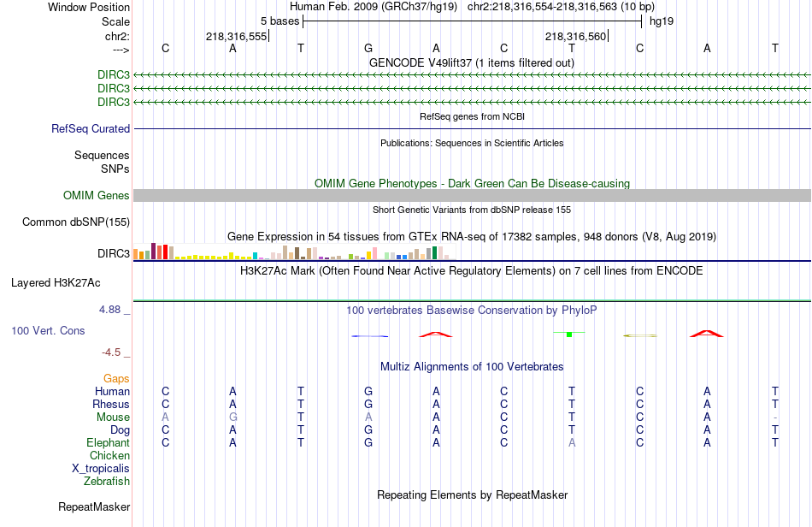Select the red PhyloP peak beside the yellow mark
Screen dimensions: 812x527
[707, 334]
